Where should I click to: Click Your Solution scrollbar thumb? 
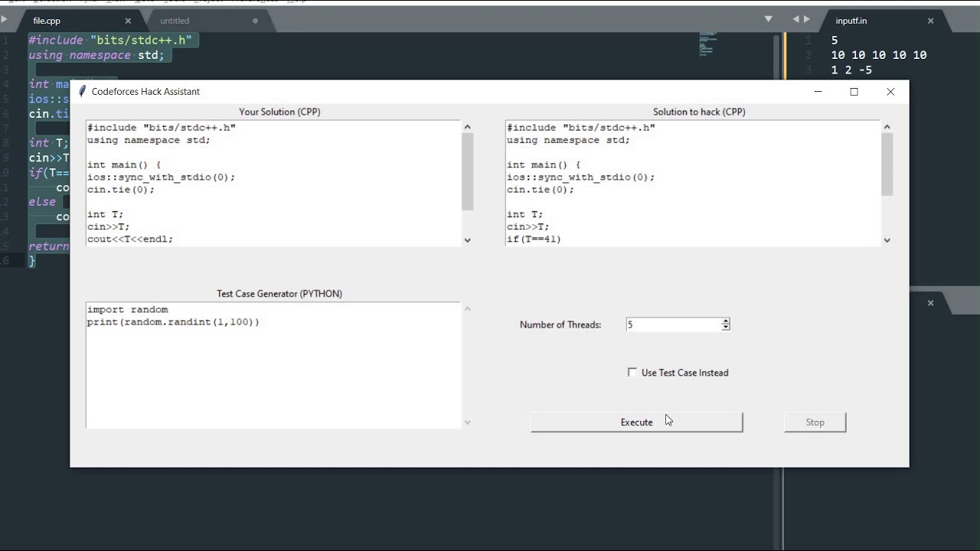coord(468,171)
